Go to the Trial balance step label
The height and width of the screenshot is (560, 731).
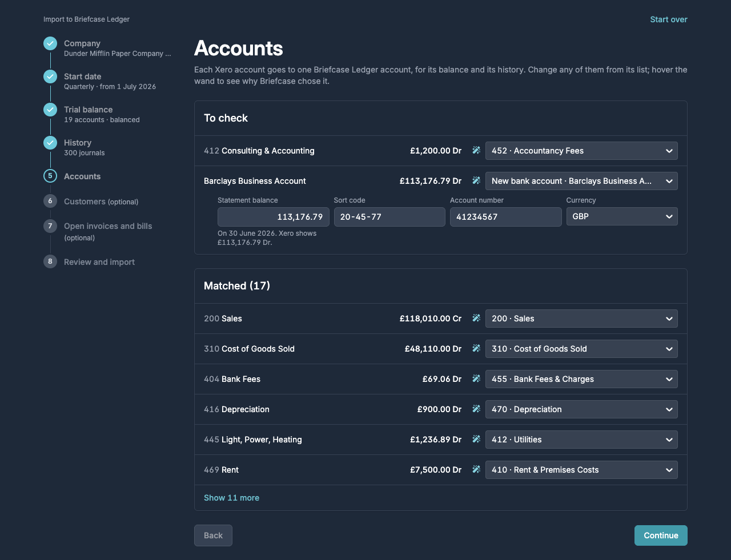tap(88, 110)
